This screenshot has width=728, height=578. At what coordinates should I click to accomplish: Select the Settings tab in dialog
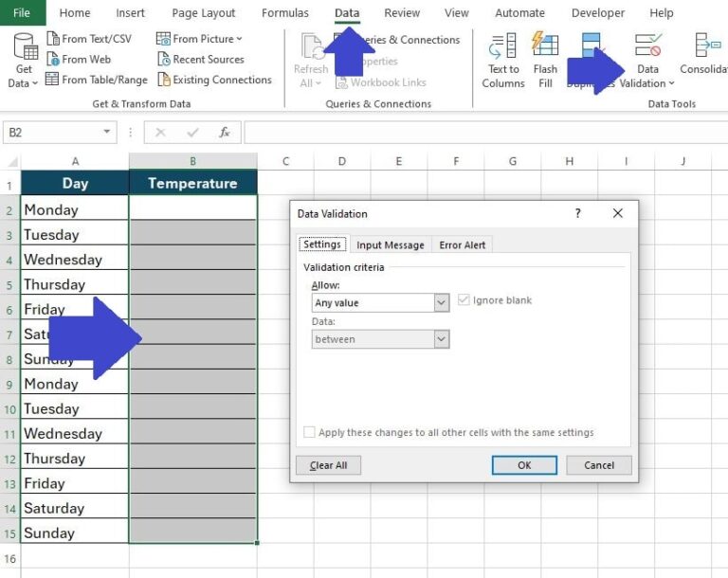coord(322,244)
